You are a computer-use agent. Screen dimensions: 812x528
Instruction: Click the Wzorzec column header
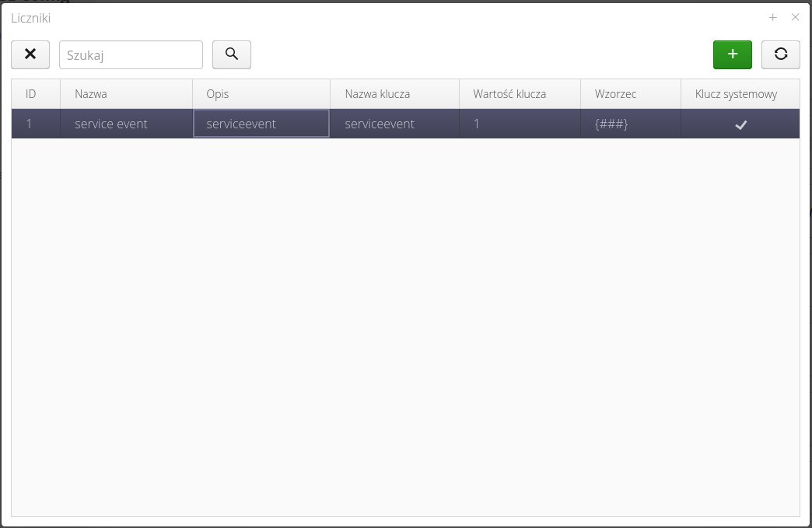coord(615,94)
